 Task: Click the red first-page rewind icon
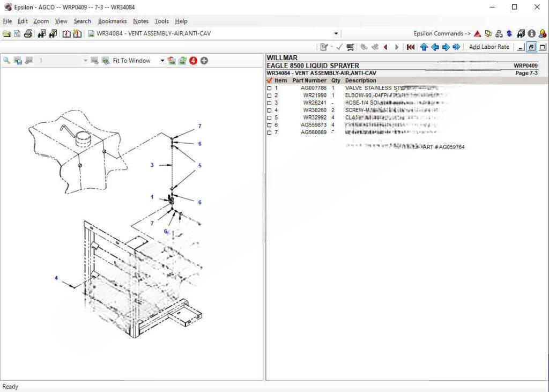410,47
